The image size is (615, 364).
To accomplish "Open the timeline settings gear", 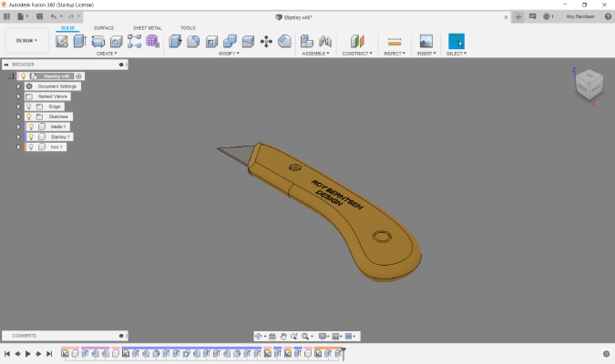I will pos(606,354).
